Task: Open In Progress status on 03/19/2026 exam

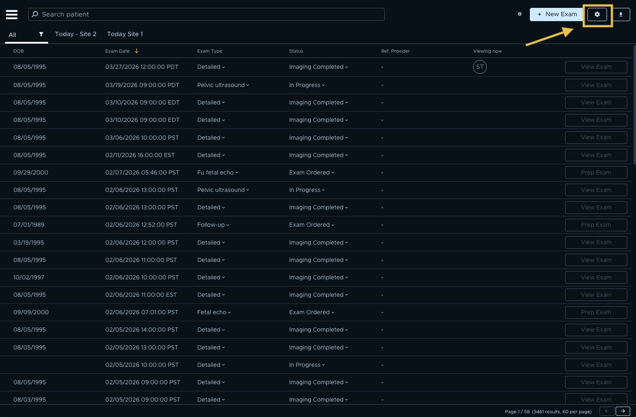Action: (307, 85)
